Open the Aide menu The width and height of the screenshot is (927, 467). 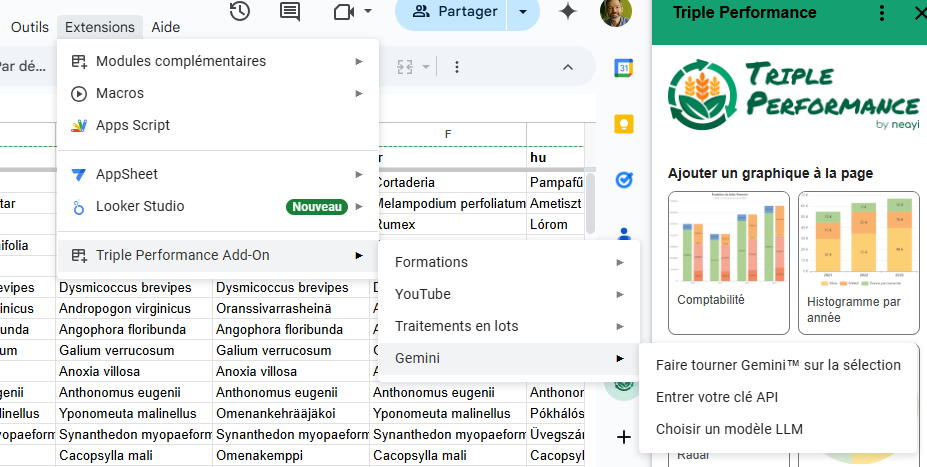[x=166, y=27]
